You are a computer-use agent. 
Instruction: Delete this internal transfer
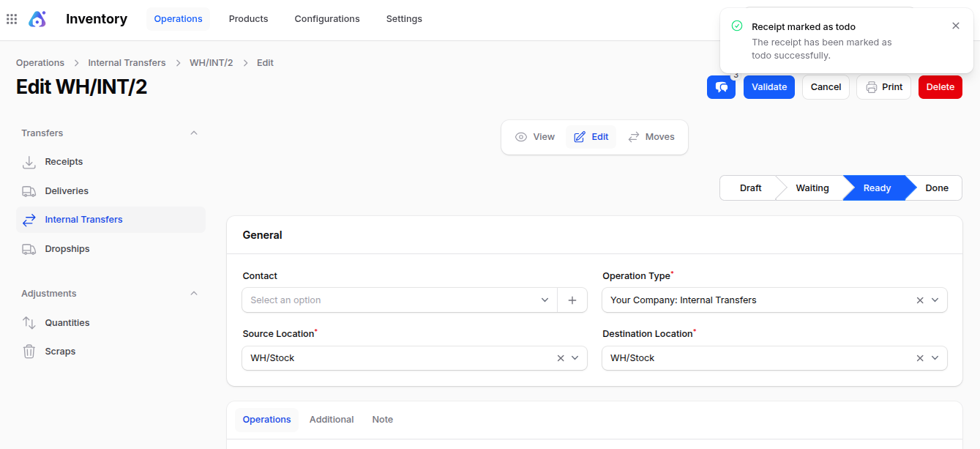tap(940, 87)
